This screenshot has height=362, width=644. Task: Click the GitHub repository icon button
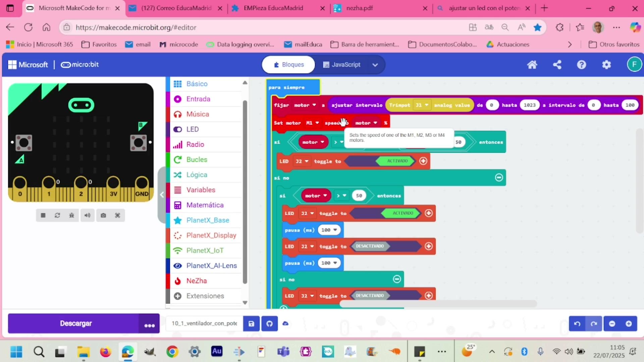coord(269,324)
